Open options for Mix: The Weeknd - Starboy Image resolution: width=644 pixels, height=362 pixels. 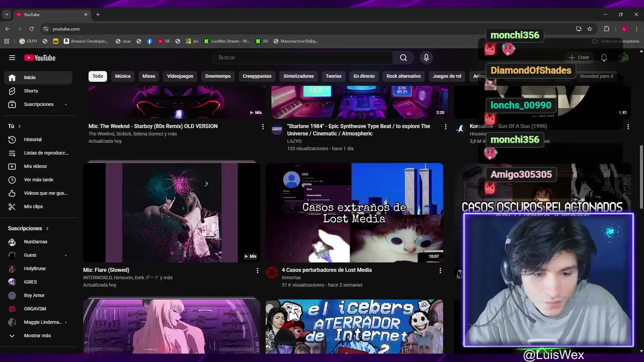(x=263, y=127)
